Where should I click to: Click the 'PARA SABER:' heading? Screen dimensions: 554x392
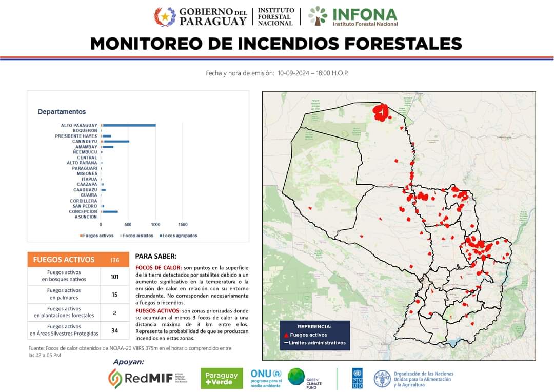coord(156,256)
